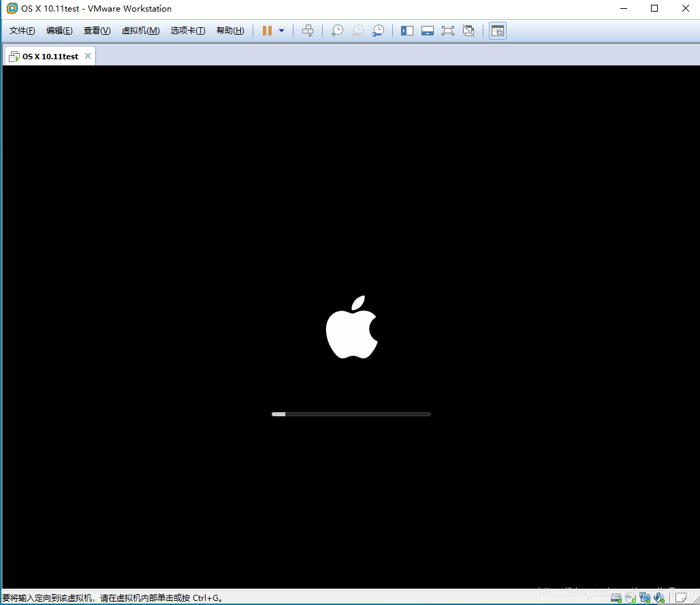Click the VMware Workstation title bar icon
Image resolution: width=700 pixels, height=605 pixels.
point(12,8)
